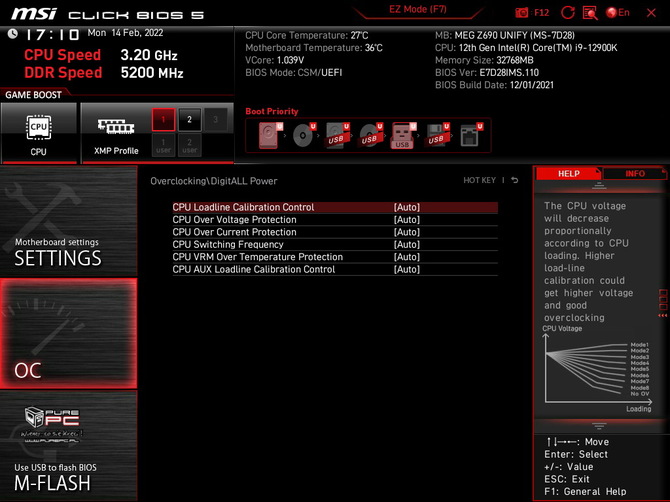Open M-FLASH to flash BIOS
This screenshot has height=502, width=670.
click(68, 446)
